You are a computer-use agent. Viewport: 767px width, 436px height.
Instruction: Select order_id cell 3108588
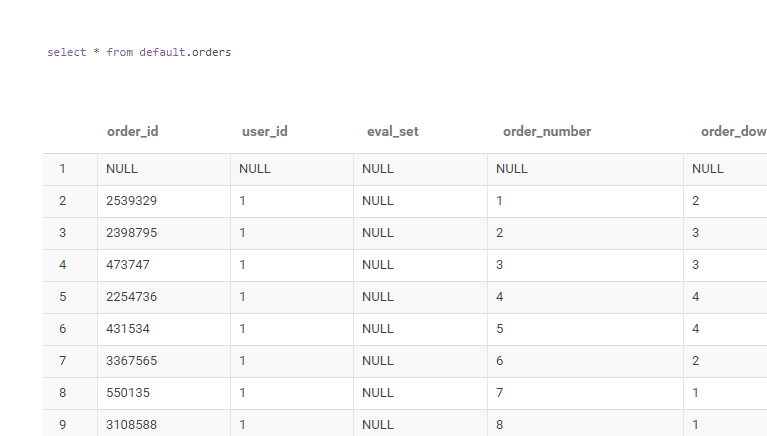[131, 425]
